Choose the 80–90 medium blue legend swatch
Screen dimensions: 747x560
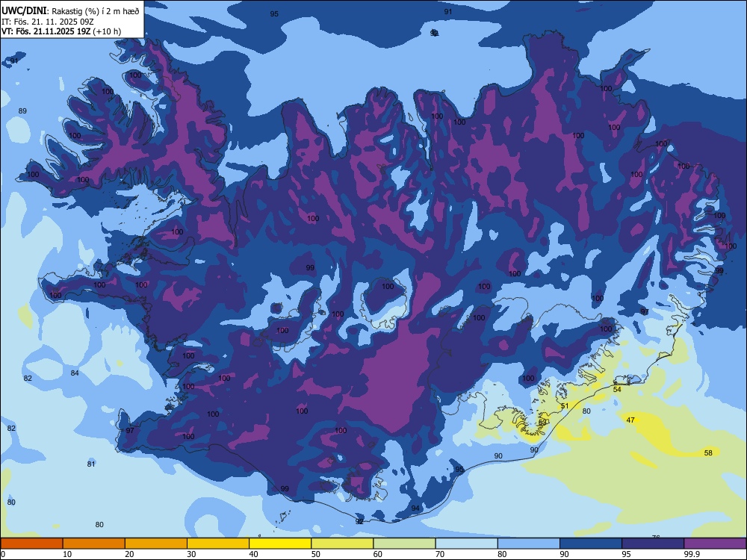[x=529, y=544]
